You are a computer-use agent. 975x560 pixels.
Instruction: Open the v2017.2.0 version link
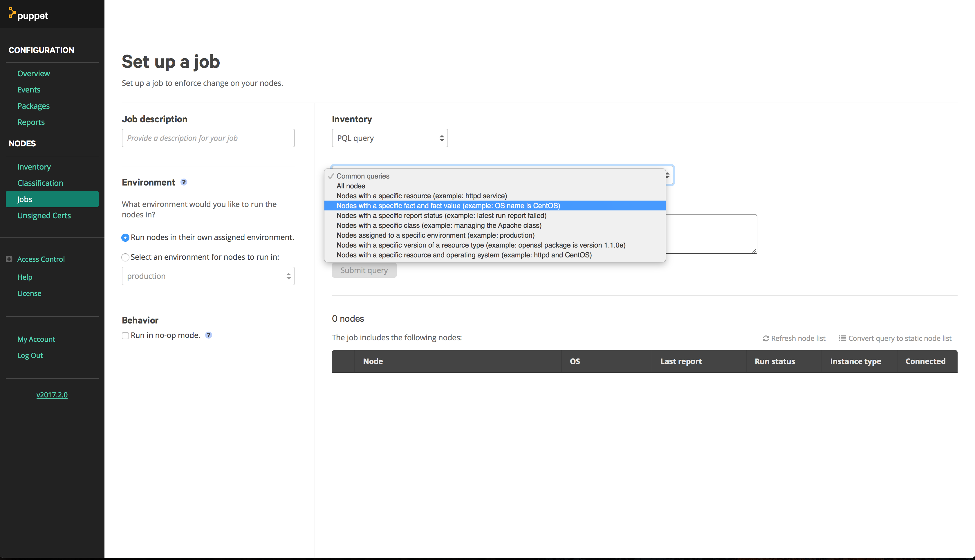(52, 394)
